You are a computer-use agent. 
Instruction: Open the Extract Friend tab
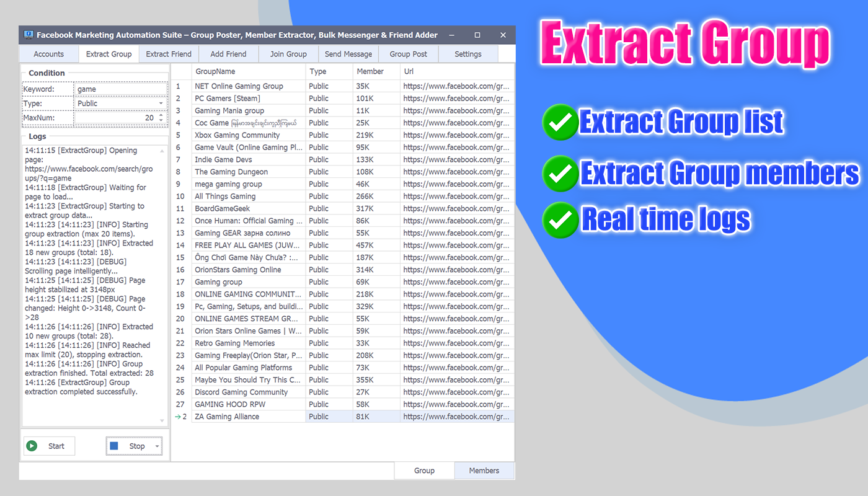(x=169, y=54)
